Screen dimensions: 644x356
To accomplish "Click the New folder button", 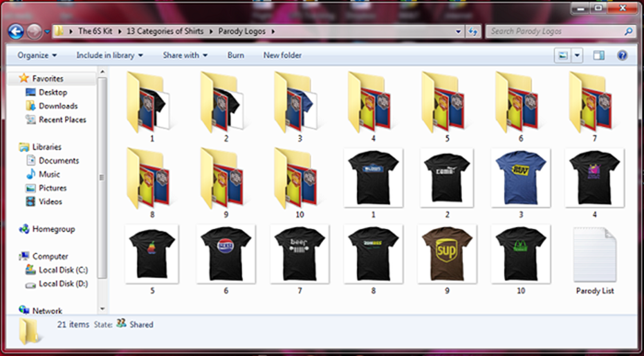I will coord(282,55).
